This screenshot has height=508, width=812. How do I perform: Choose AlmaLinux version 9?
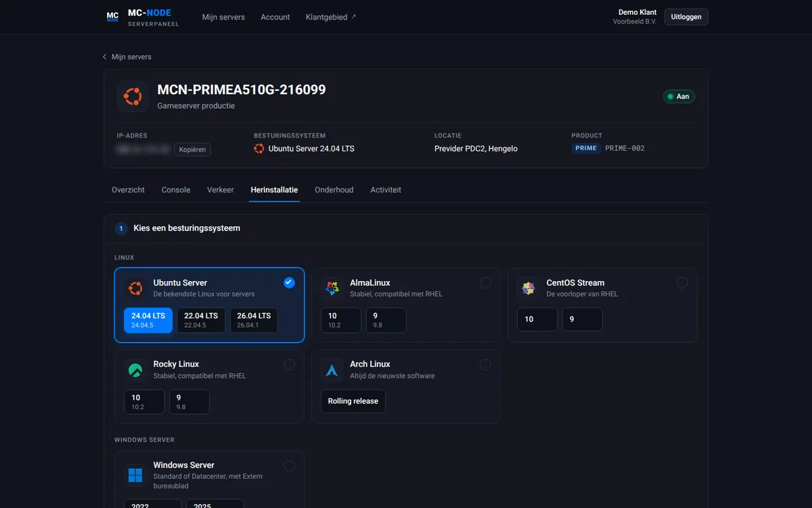tap(386, 320)
